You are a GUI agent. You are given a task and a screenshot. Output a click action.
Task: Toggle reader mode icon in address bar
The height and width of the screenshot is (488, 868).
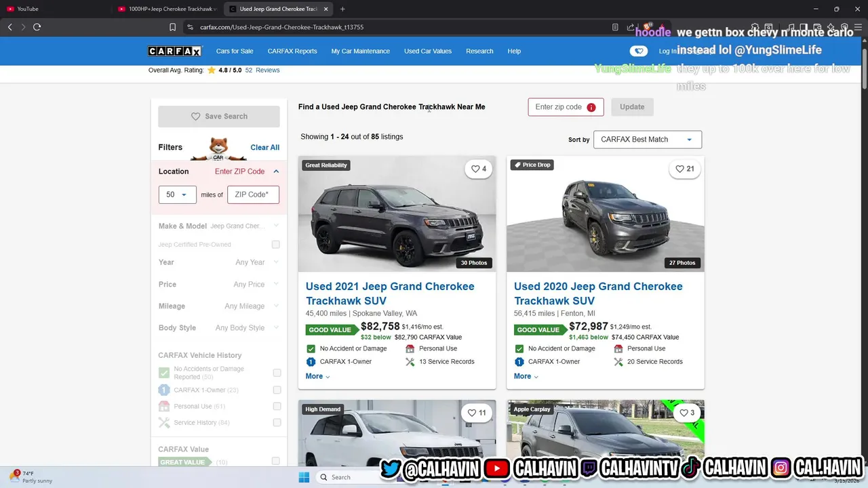click(x=615, y=27)
